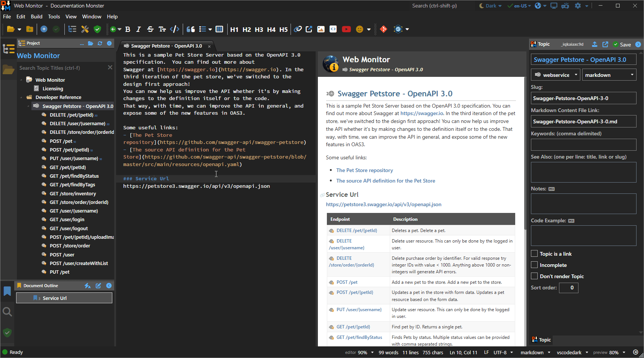Collapse the Developer Reference tree node
This screenshot has height=358, width=644.
21,97
